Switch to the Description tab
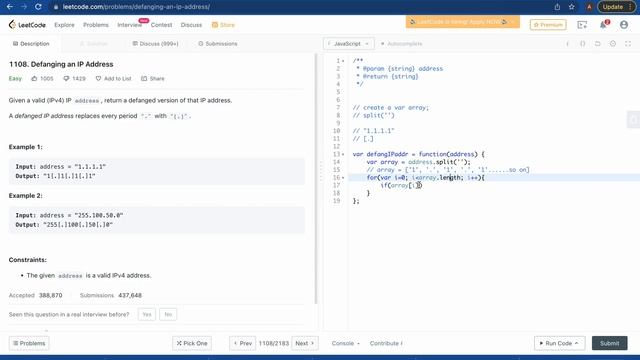 click(31, 44)
